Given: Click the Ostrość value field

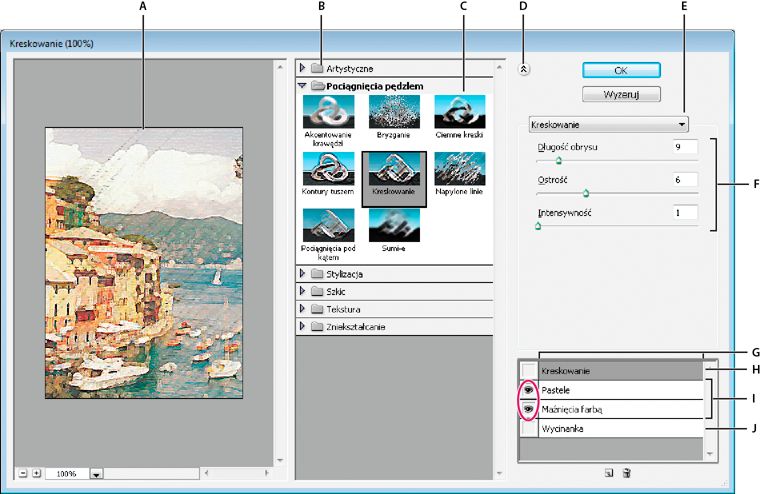Looking at the screenshot, I should (x=685, y=180).
